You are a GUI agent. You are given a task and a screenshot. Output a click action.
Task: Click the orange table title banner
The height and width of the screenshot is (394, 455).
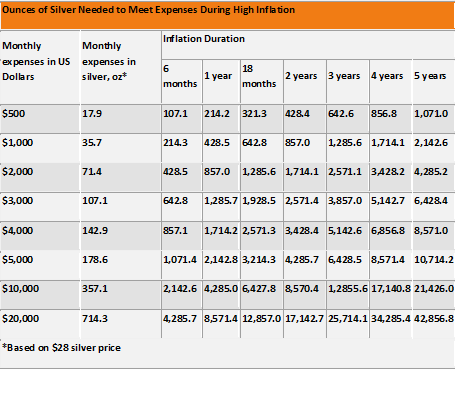(x=227, y=15)
